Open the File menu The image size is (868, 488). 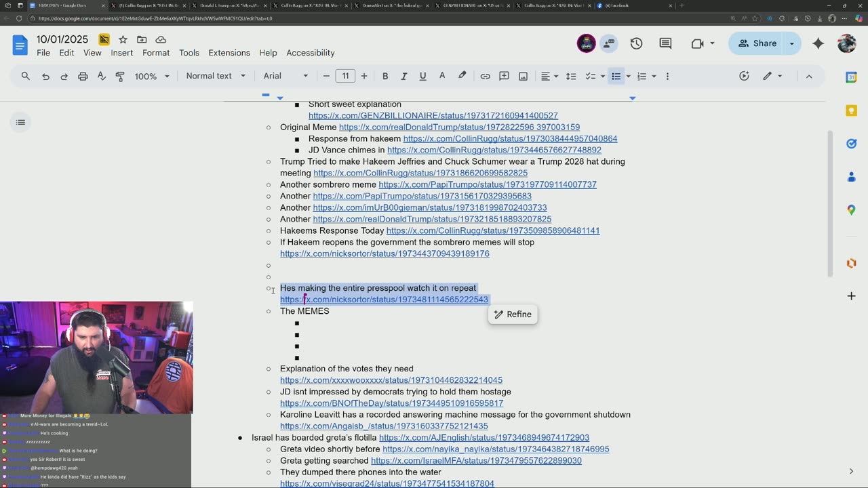click(43, 53)
